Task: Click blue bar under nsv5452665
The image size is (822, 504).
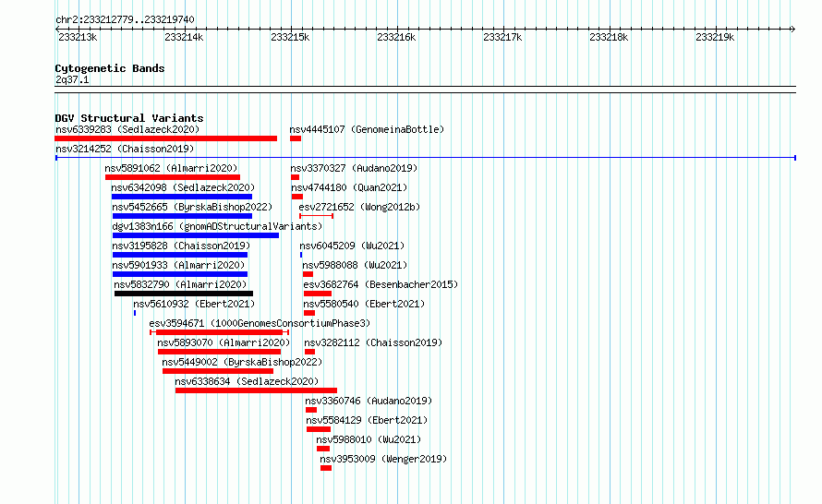Action: pos(183,216)
